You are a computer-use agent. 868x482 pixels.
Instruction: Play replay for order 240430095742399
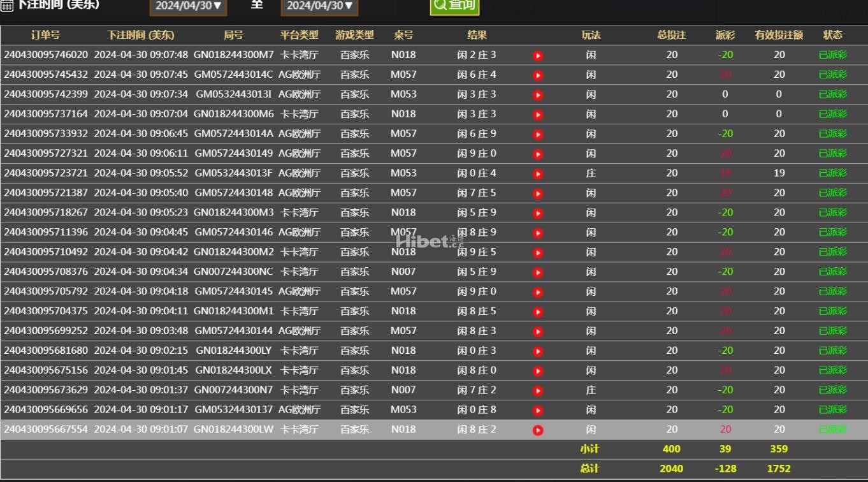point(538,95)
